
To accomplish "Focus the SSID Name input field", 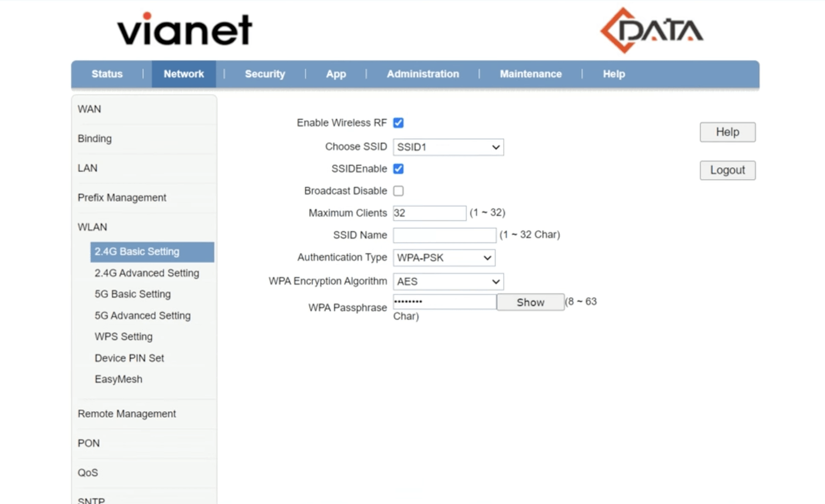I will coord(444,235).
